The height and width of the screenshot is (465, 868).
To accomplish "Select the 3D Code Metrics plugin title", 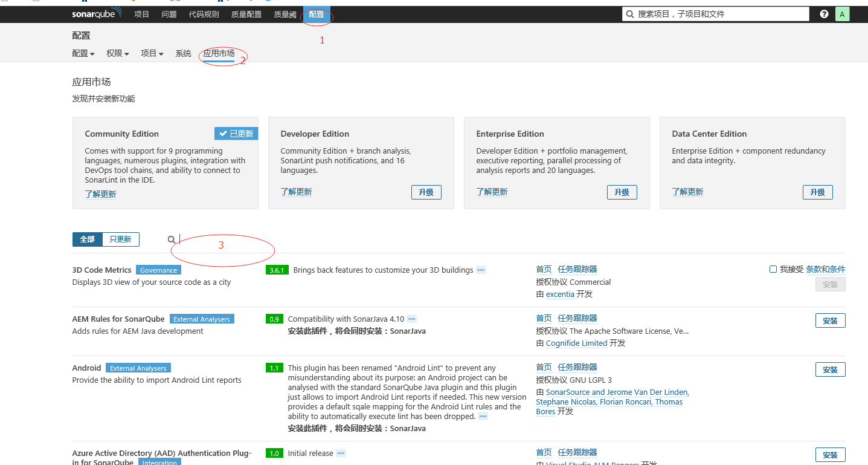I will (101, 270).
